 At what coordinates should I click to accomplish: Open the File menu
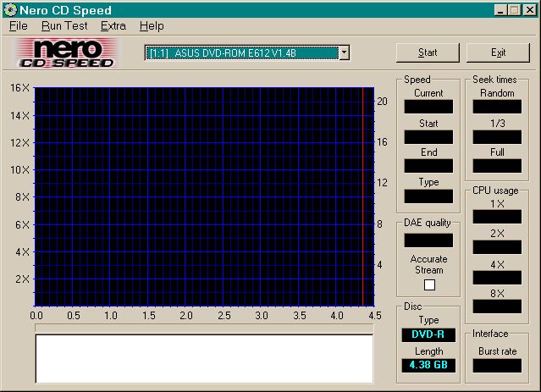(19, 26)
